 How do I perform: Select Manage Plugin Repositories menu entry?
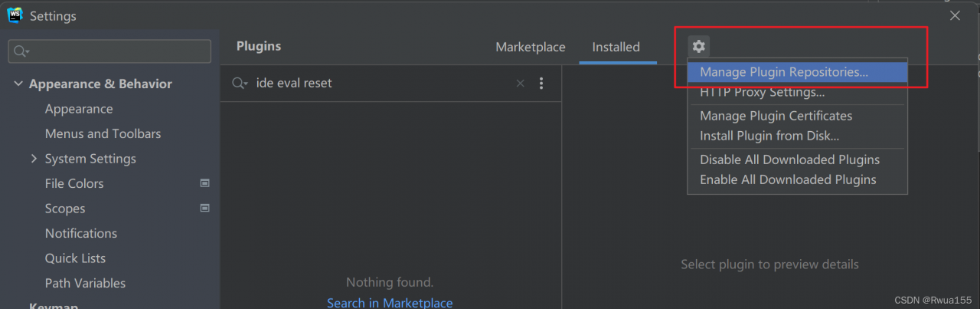click(784, 72)
